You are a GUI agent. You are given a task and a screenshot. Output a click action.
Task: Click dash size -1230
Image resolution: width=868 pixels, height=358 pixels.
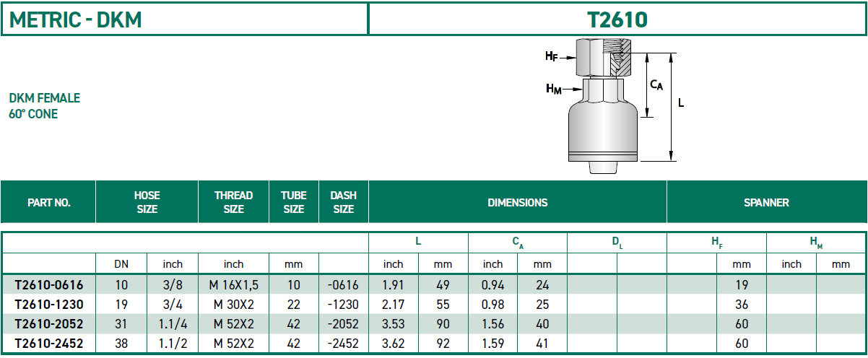point(343,305)
